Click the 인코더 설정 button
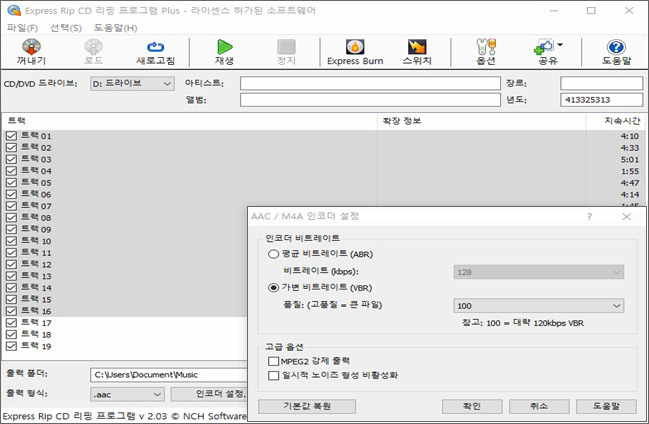The height and width of the screenshot is (424, 649). point(209,394)
